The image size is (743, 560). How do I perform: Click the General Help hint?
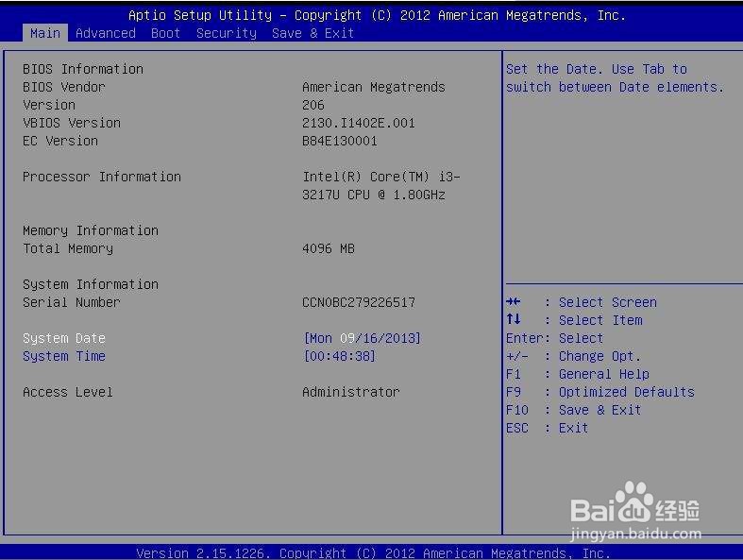coord(603,375)
